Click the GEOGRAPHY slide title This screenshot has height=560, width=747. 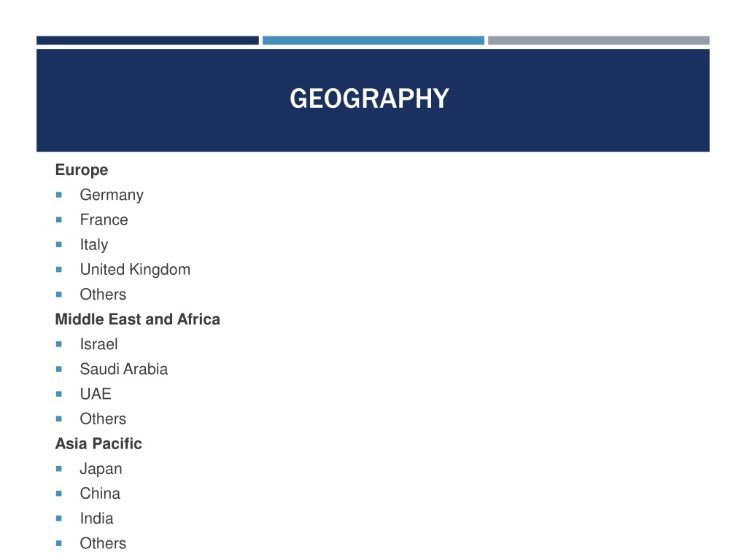pyautogui.click(x=369, y=98)
